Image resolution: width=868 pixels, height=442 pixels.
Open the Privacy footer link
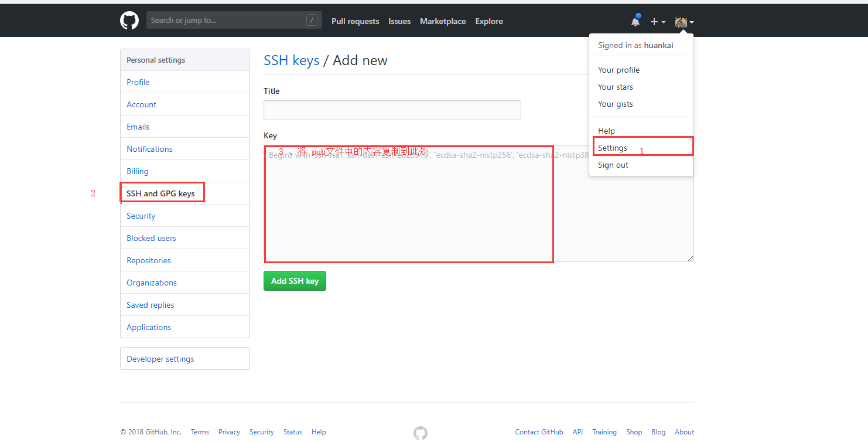point(229,432)
